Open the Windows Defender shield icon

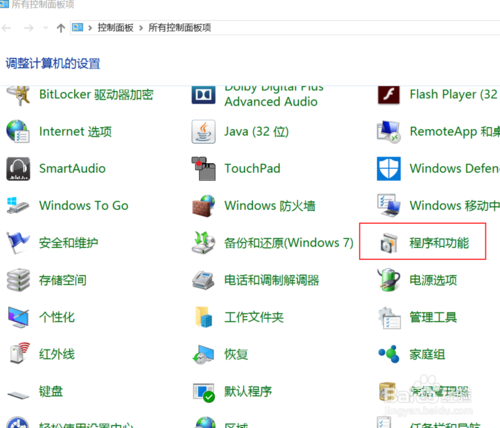[x=389, y=169]
